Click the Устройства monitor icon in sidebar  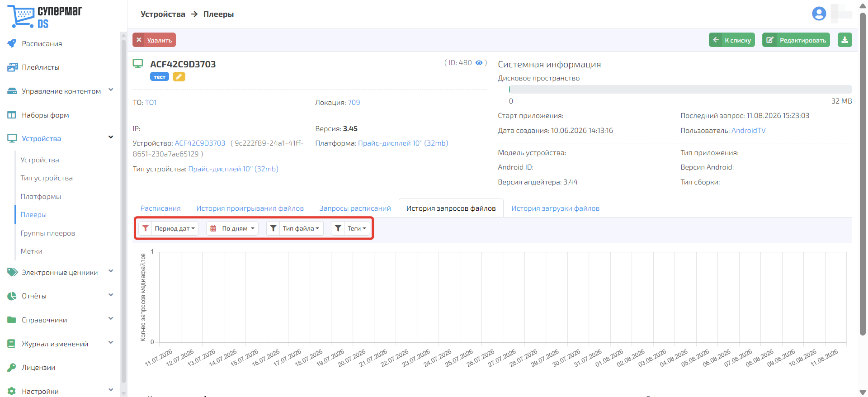point(12,139)
